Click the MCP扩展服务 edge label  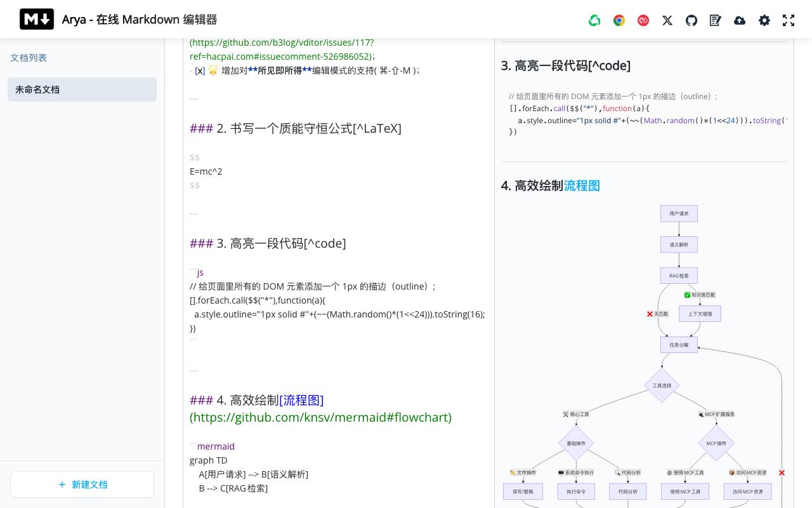(x=716, y=414)
